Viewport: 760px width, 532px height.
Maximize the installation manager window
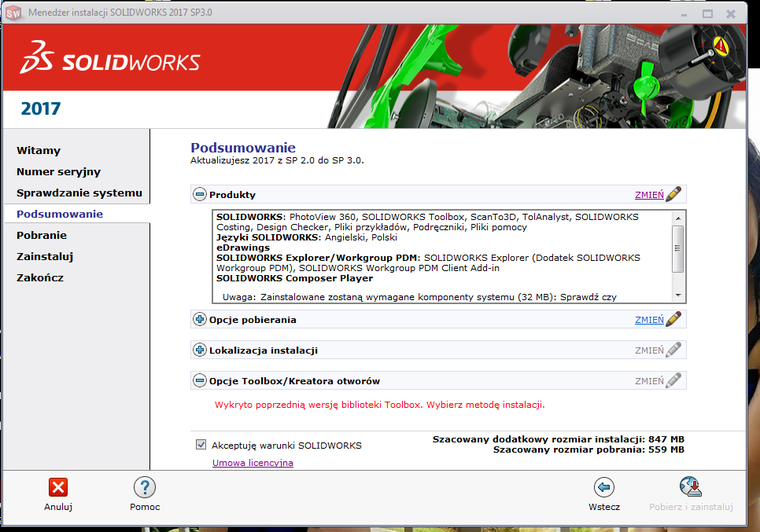pos(708,14)
